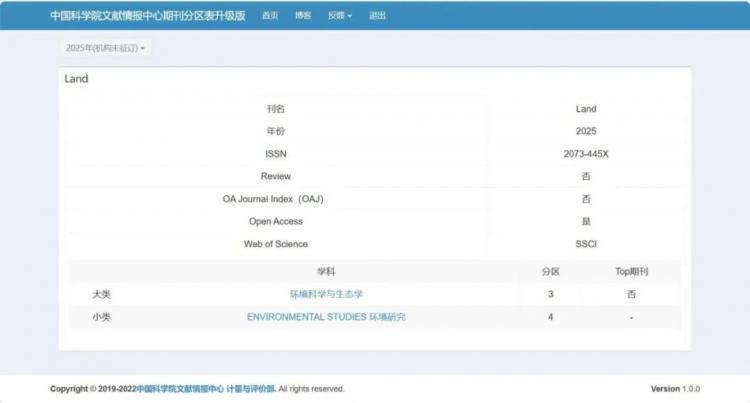Open the 博客 navigation item
750x403 pixels.
coord(303,16)
